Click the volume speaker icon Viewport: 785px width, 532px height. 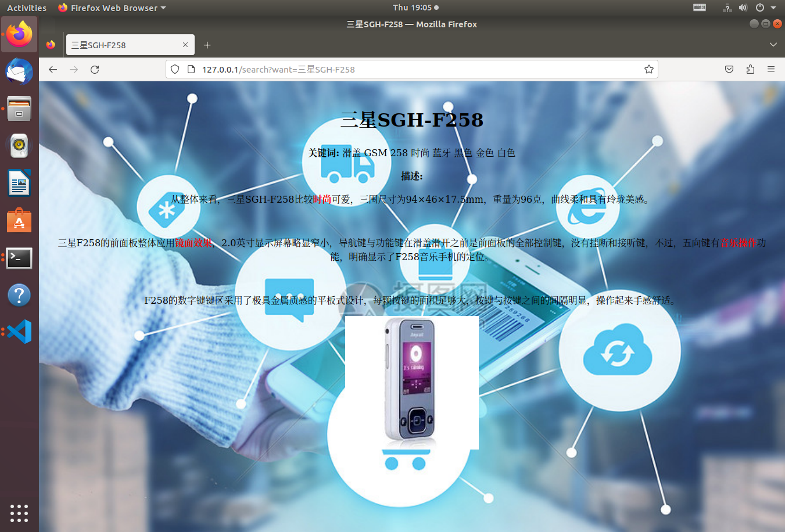[x=743, y=8]
